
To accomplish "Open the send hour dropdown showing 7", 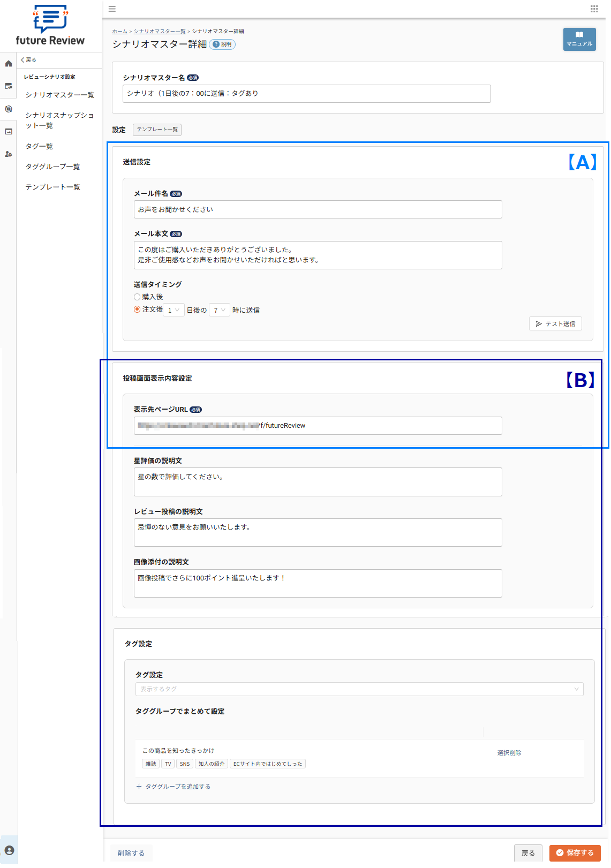I will 219,310.
